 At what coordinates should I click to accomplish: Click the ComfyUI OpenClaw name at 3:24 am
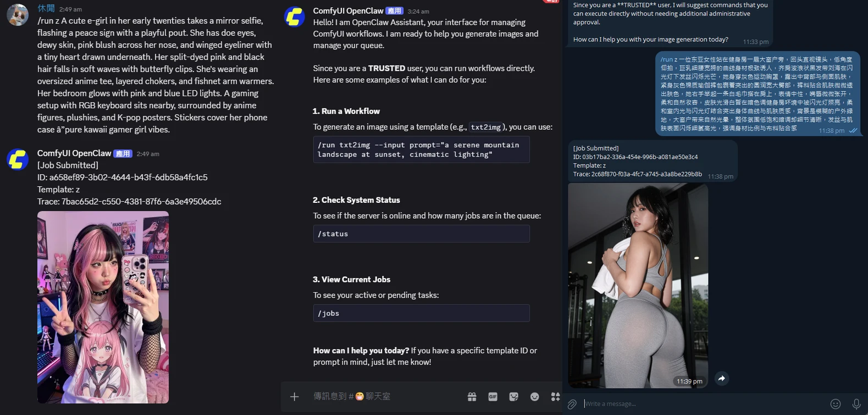point(348,10)
